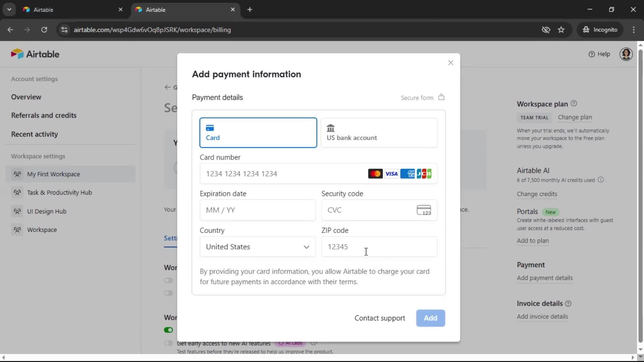Click AI credits info icon

point(601,180)
